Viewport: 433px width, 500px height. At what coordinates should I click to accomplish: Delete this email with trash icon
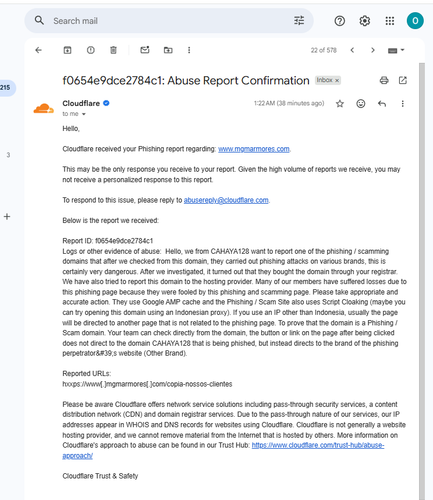pos(113,50)
